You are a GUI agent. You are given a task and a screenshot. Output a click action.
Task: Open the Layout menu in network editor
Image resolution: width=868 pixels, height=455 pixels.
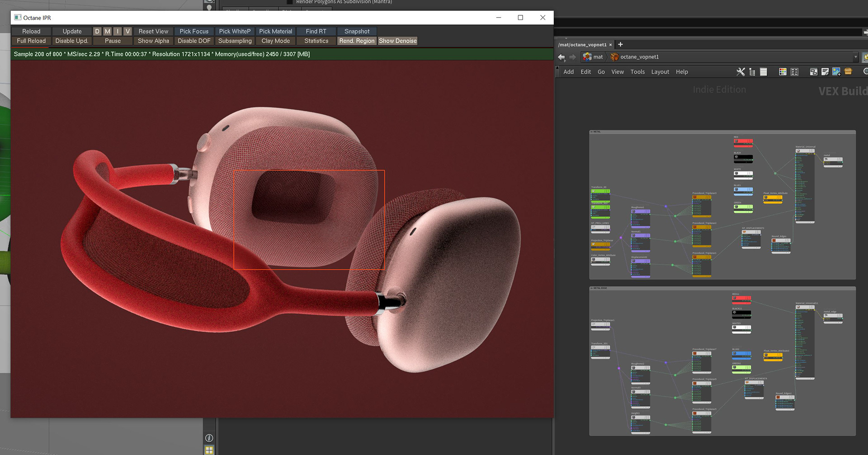660,72
